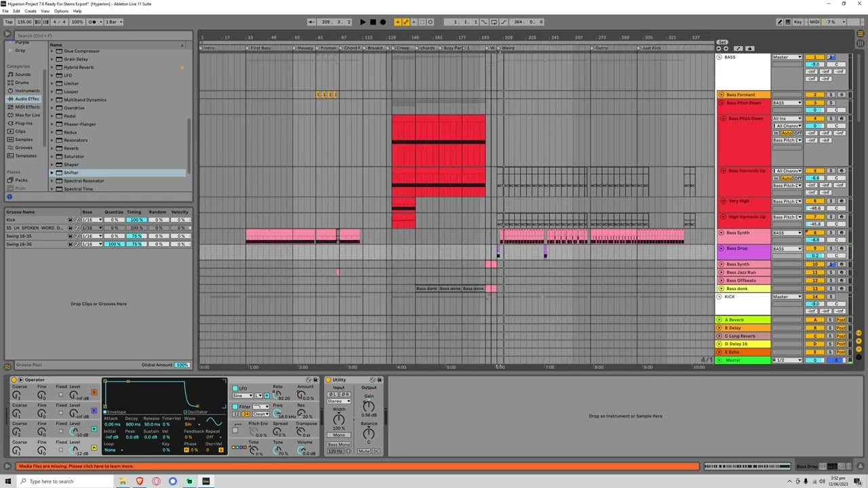Image resolution: width=868 pixels, height=488 pixels.
Task: Open the envelope Loop None dropdown
Action: 113,450
